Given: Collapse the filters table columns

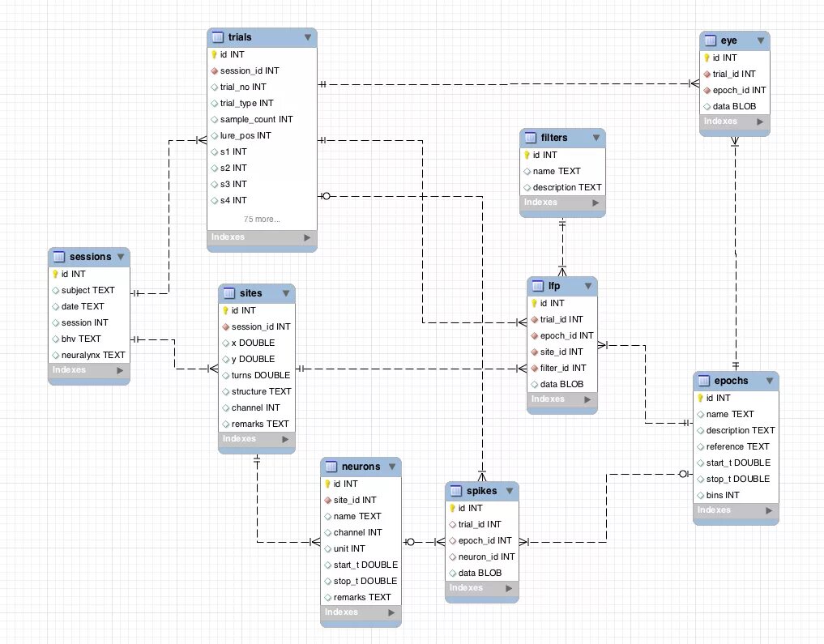Looking at the screenshot, I should 596,138.
